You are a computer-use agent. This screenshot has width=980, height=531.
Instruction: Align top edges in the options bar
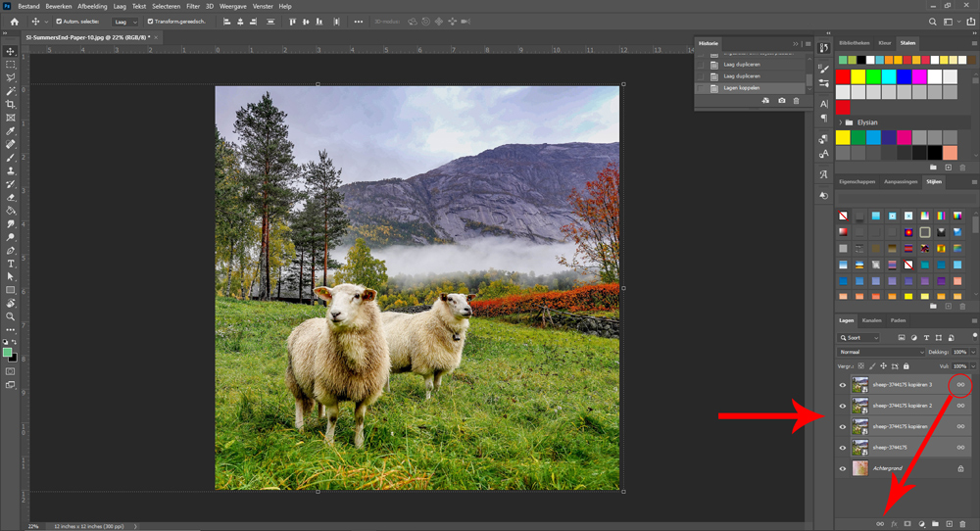click(x=292, y=22)
